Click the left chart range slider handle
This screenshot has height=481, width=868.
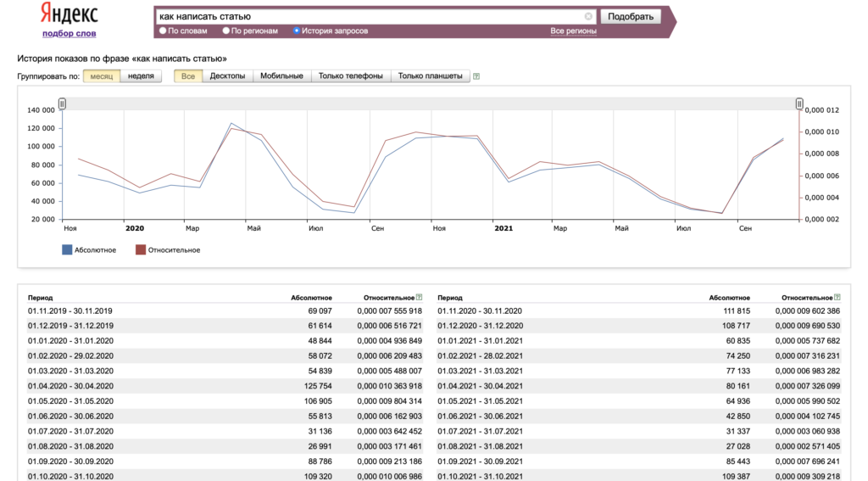[62, 103]
